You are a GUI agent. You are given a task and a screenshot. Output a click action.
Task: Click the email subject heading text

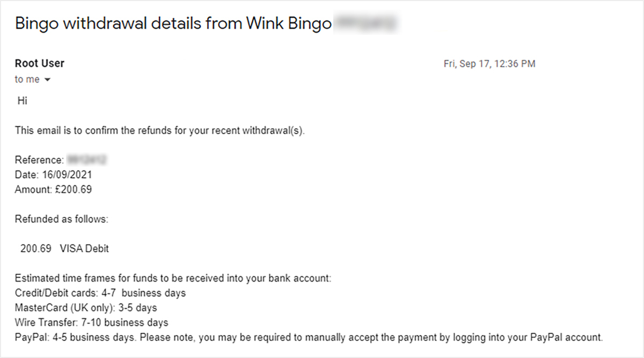(173, 24)
